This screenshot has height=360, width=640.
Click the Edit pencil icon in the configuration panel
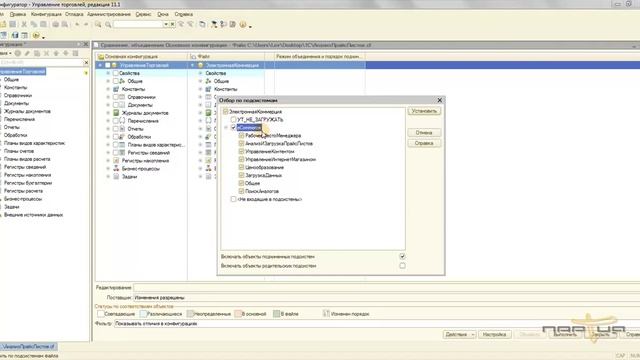[27, 53]
